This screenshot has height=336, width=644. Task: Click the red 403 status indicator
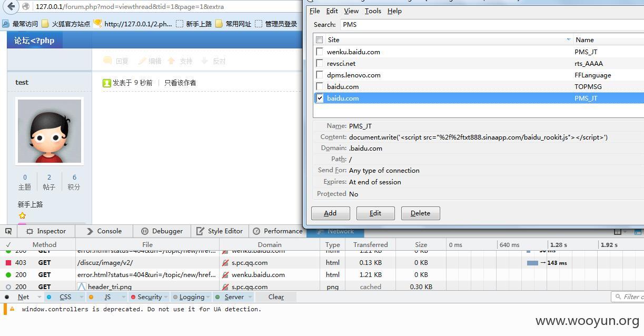[8, 262]
